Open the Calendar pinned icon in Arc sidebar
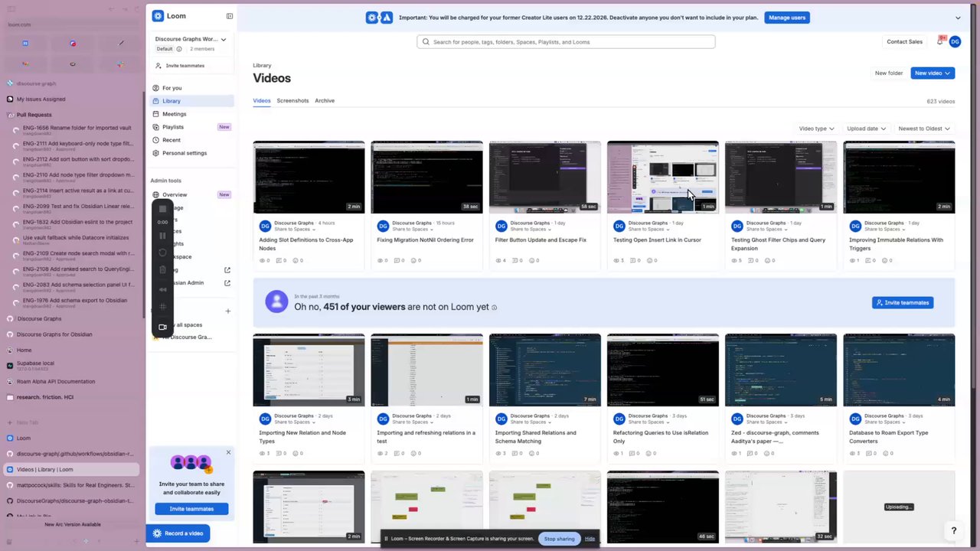Image resolution: width=980 pixels, height=551 pixels. point(25,44)
